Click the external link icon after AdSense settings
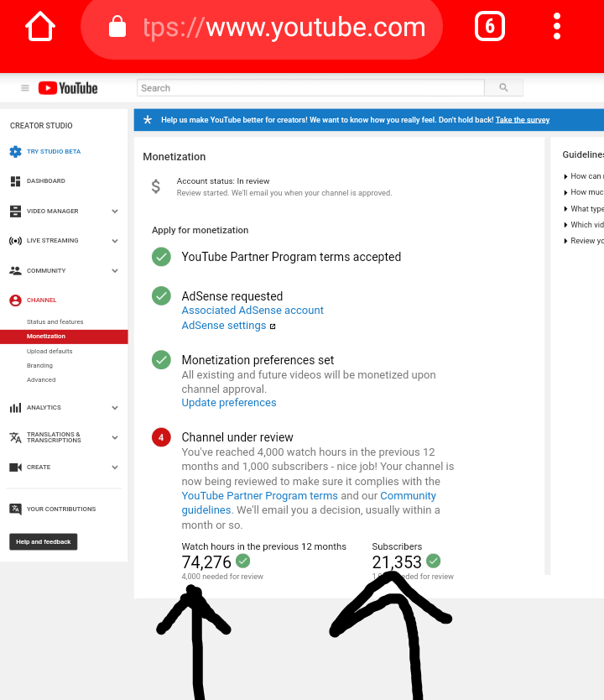This screenshot has width=604, height=700. (273, 326)
